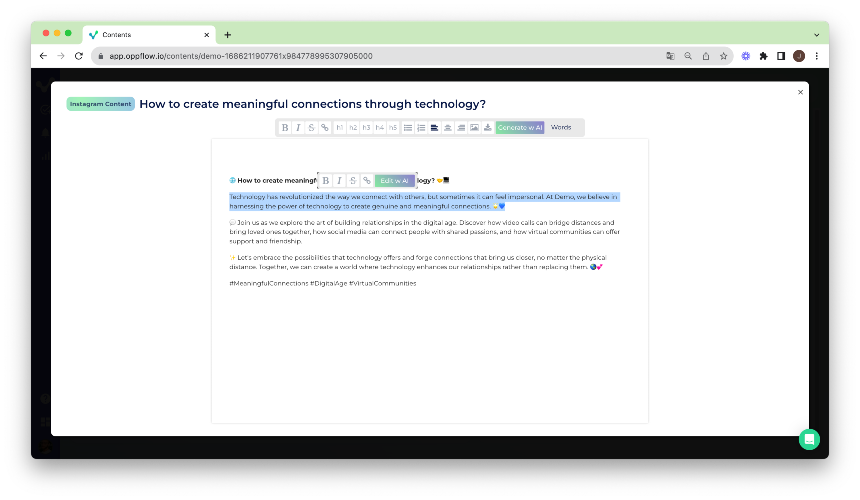Image resolution: width=860 pixels, height=500 pixels.
Task: Click the Generate w AI button
Action: (520, 128)
